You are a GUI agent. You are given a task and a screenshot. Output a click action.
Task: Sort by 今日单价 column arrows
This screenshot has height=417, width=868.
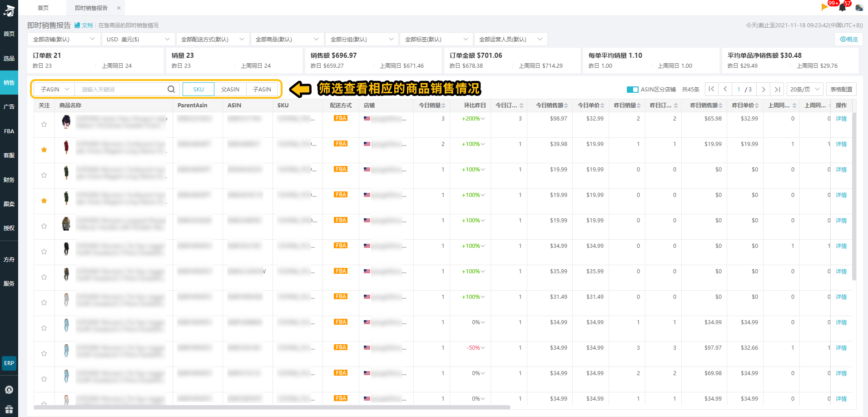pyautogui.click(x=602, y=106)
